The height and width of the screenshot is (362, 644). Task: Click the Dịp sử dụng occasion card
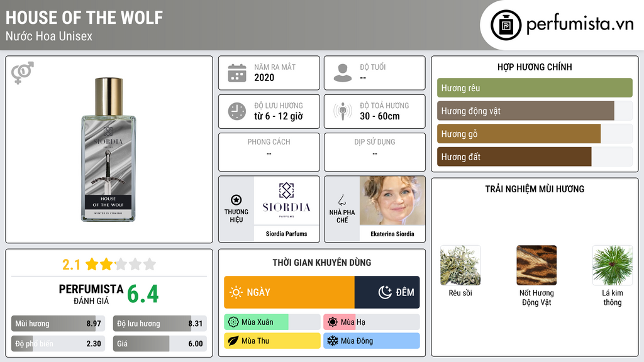375,152
